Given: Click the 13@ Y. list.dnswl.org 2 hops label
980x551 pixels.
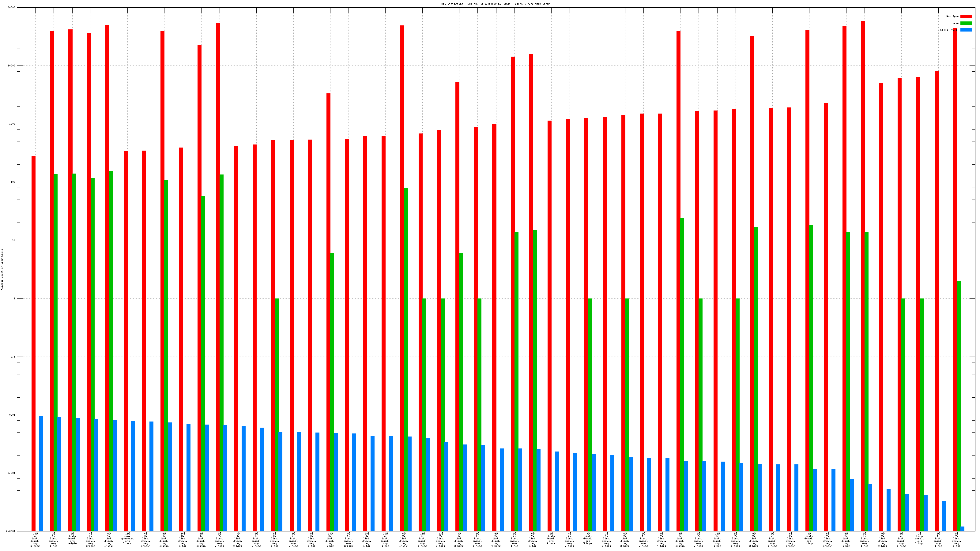Looking at the screenshot, I should [35, 540].
